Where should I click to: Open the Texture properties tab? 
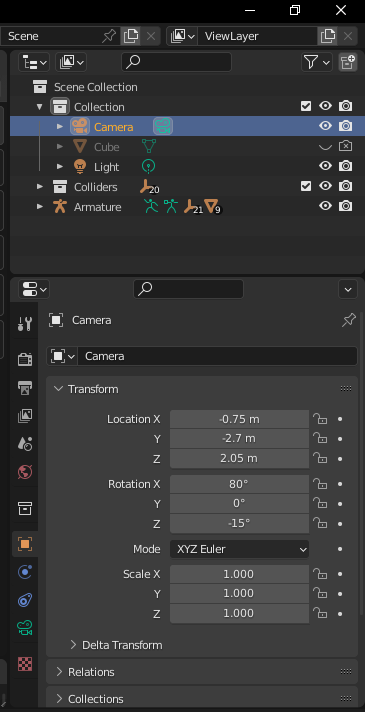point(25,664)
